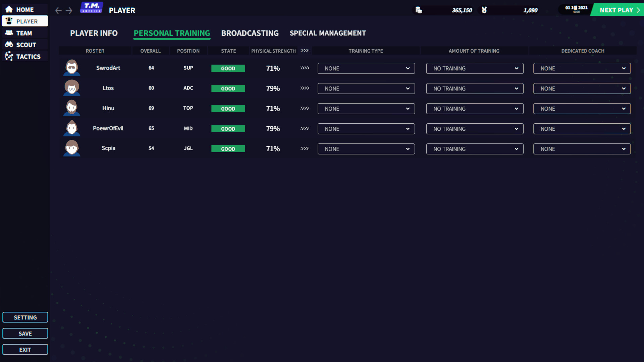Open the Tactics menu item
Viewport: 644px width, 362px height.
[25, 56]
